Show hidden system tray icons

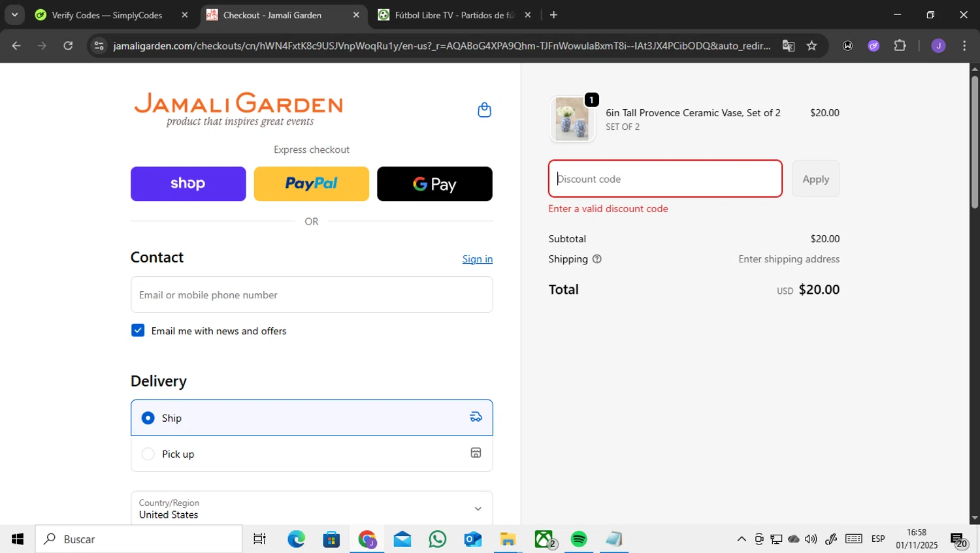point(741,539)
